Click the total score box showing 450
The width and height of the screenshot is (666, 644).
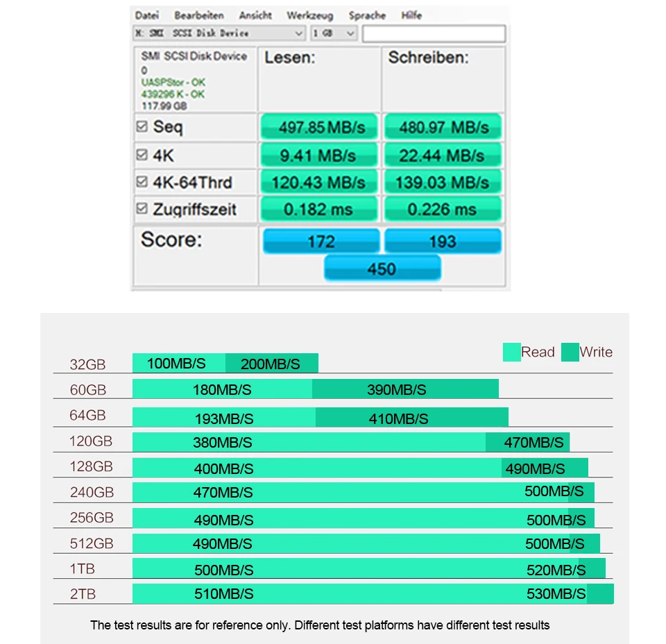(x=382, y=269)
